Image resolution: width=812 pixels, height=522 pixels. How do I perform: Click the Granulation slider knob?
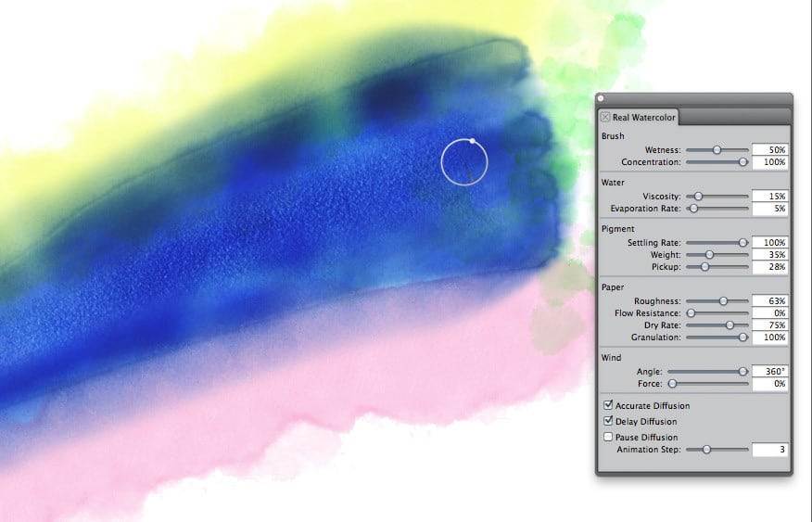coord(742,337)
